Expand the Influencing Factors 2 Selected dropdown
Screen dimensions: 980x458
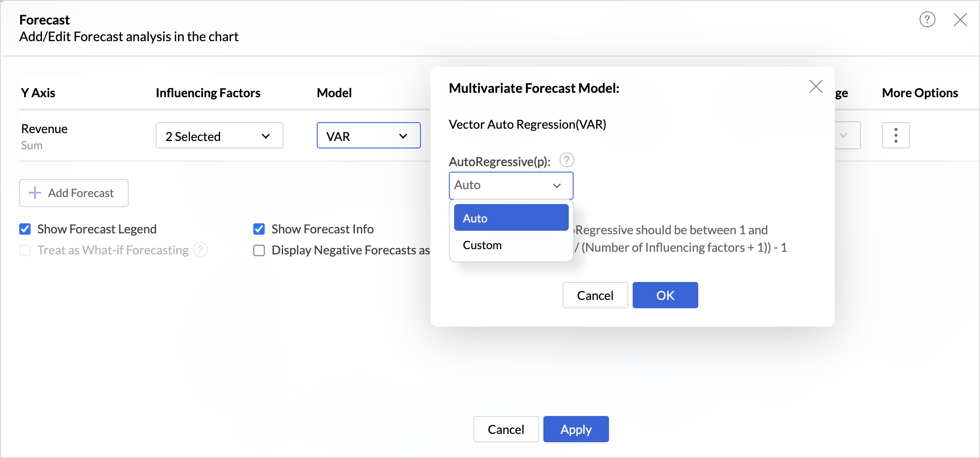tap(219, 136)
